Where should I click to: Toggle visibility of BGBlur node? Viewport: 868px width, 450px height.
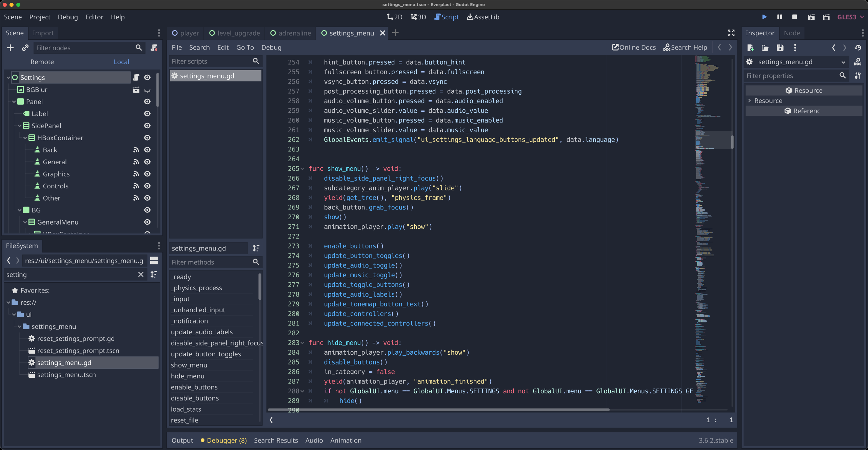pos(147,90)
